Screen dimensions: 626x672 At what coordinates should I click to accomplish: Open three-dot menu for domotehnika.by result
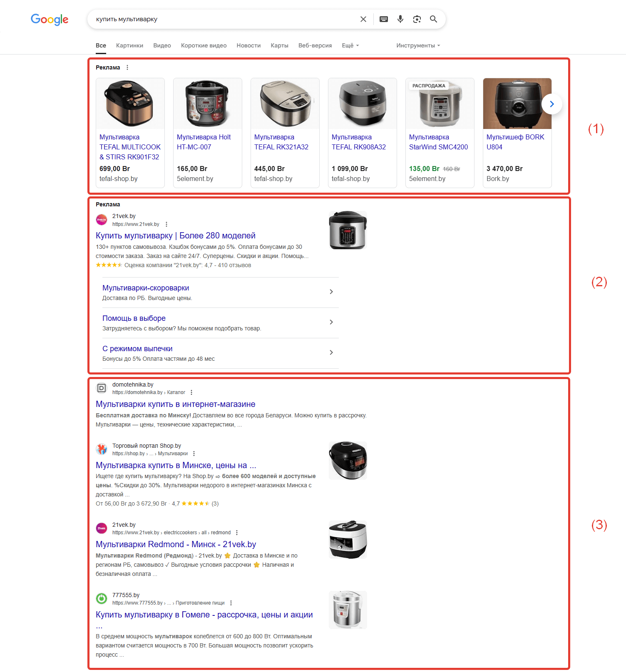[191, 392]
